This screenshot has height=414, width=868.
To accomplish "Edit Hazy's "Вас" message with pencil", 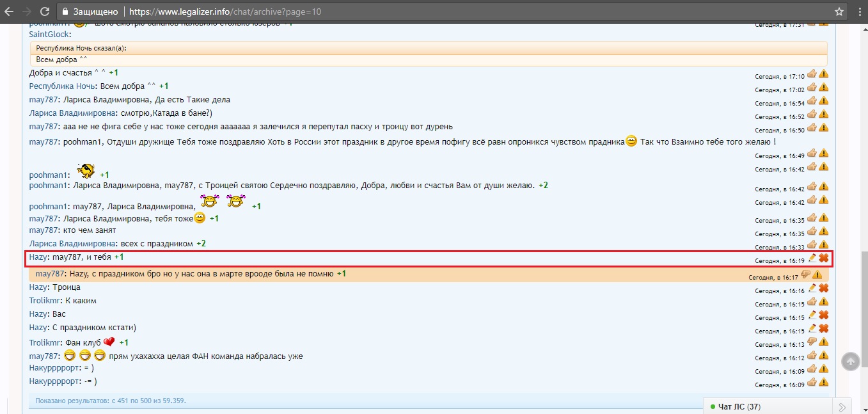I will pos(812,315).
